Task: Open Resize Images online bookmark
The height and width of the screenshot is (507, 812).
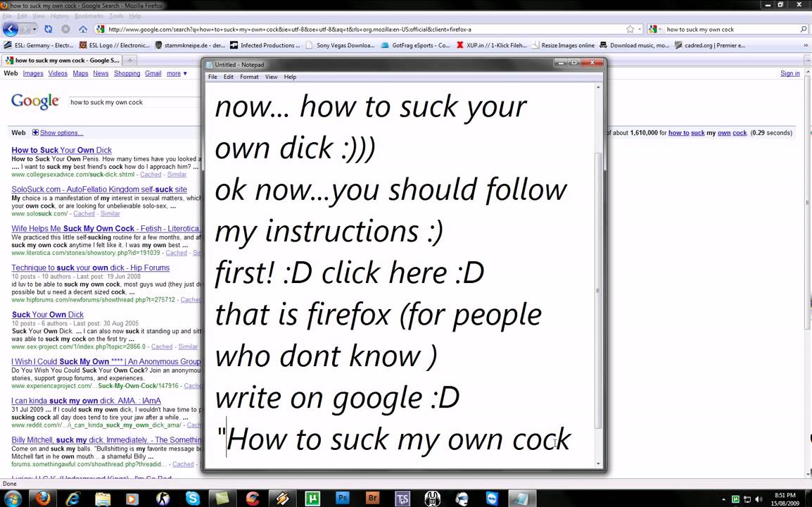Action: 562,46
